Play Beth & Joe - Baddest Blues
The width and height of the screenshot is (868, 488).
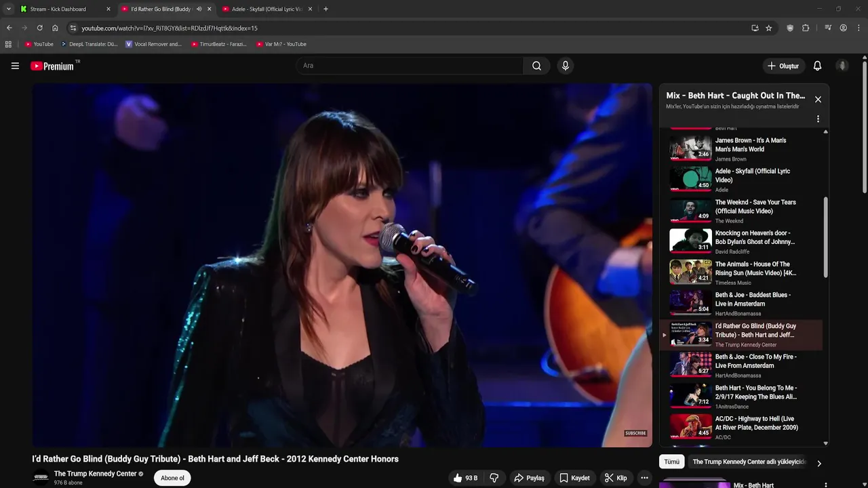741,303
